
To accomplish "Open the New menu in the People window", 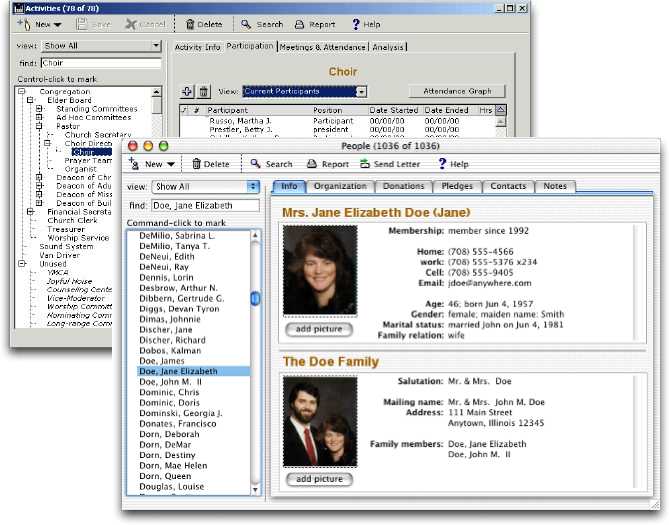I will (152, 164).
